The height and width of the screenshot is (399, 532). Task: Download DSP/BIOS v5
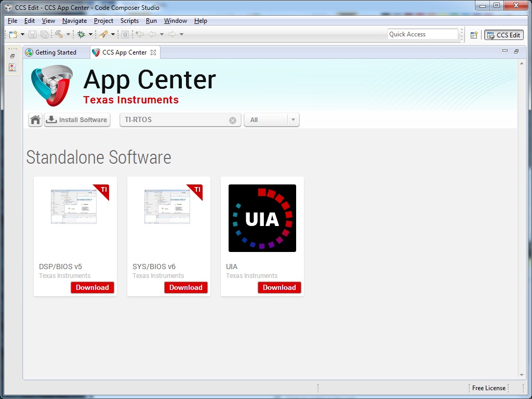[x=92, y=287]
